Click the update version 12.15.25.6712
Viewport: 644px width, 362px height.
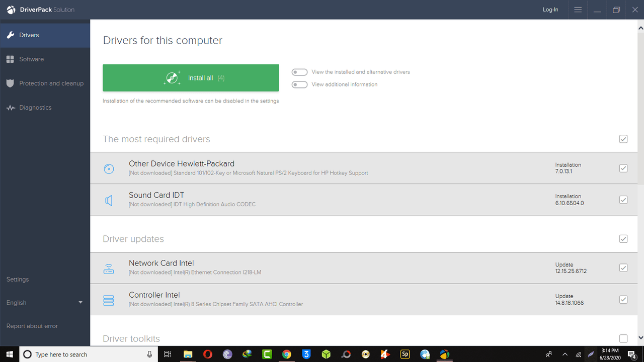coord(571,271)
